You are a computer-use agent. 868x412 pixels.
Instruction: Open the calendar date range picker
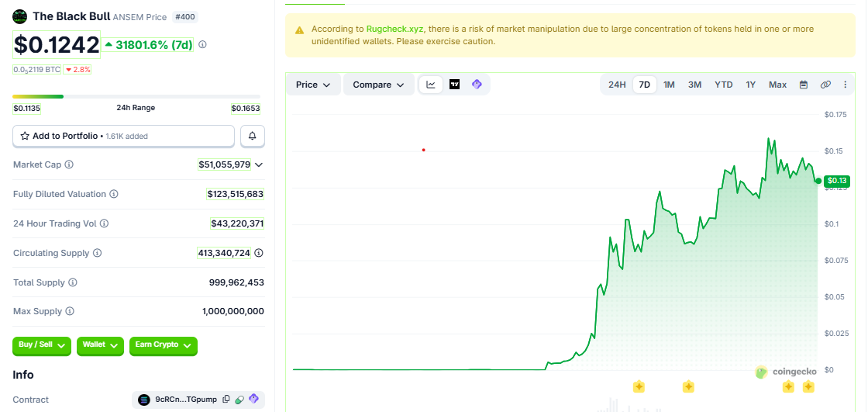(804, 85)
